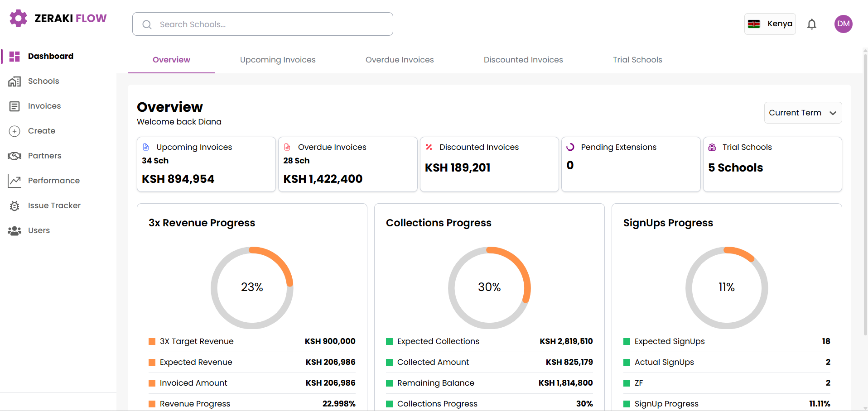The height and width of the screenshot is (411, 868).
Task: Open the Kenya country selector
Action: tap(770, 24)
